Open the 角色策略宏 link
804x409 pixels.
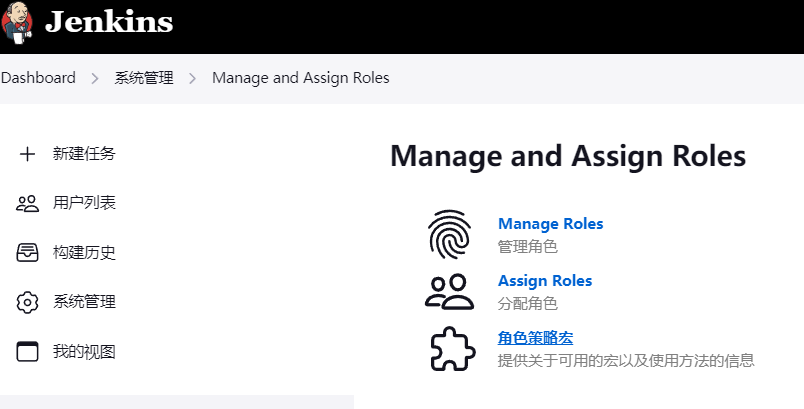pyautogui.click(x=535, y=338)
